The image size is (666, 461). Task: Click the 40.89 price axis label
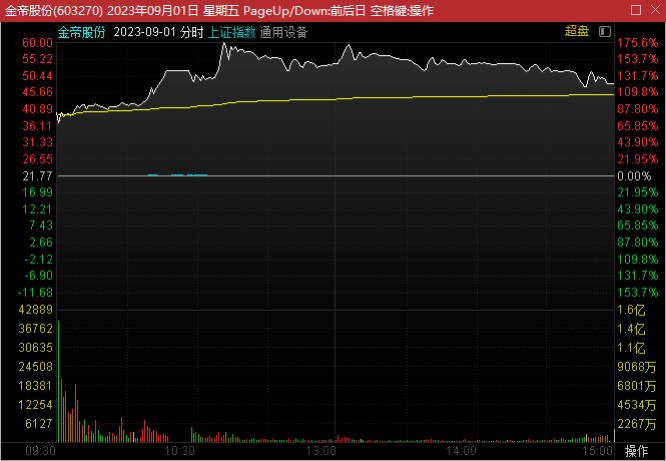37,109
